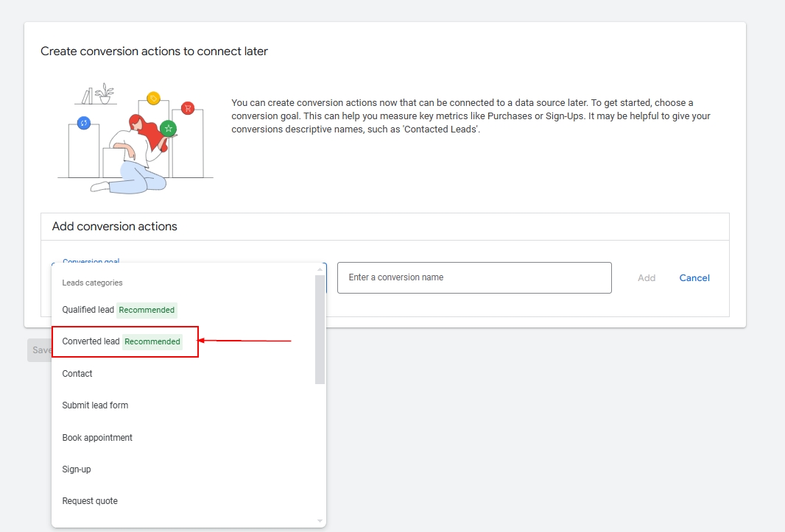Screen dimensions: 785x532
Task: Pick Request quote in the dropdown
Action: [x=90, y=501]
